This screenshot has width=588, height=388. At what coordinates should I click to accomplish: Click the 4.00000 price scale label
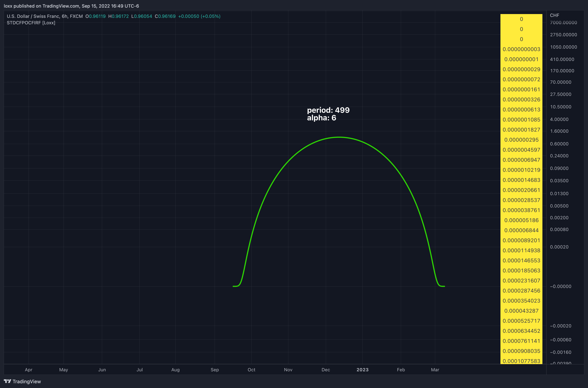tap(559, 120)
